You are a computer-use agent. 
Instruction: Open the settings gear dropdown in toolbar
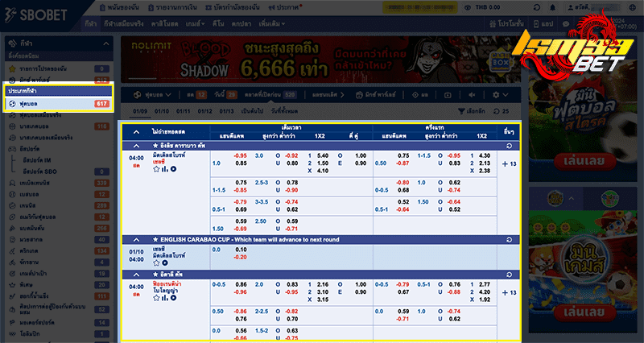click(x=500, y=95)
